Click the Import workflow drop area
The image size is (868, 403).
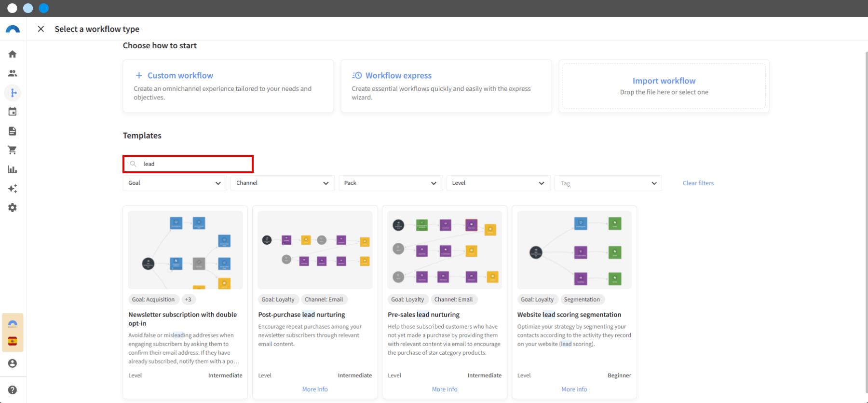click(664, 86)
